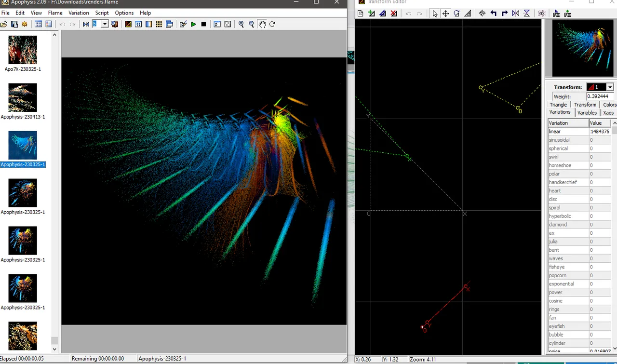617x364 pixels.
Task: Redo in the Transform Editor toolbar
Action: click(419, 13)
